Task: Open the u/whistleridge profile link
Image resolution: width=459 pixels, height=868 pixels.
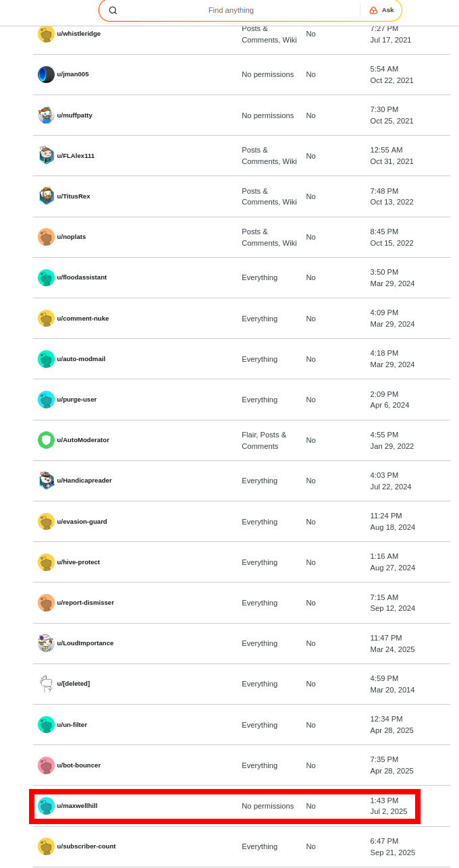Action: (78, 34)
